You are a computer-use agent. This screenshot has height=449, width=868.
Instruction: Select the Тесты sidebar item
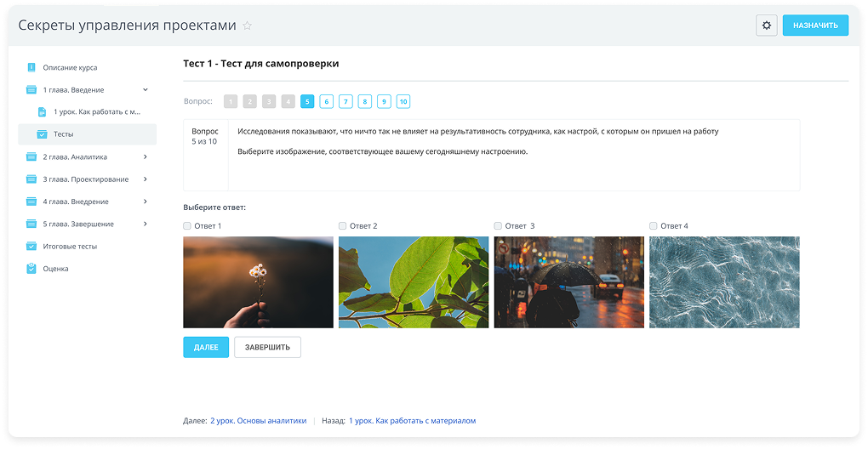[x=88, y=134]
